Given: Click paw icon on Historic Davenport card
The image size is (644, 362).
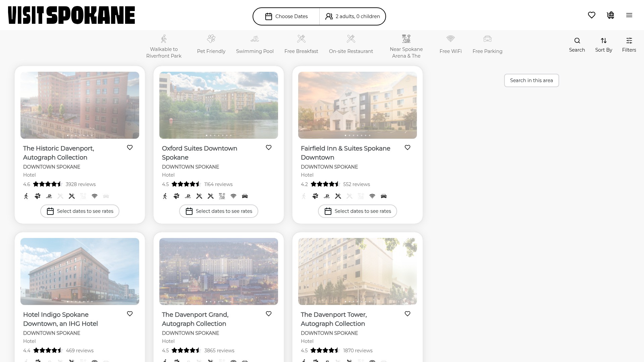Looking at the screenshot, I should 38,196.
